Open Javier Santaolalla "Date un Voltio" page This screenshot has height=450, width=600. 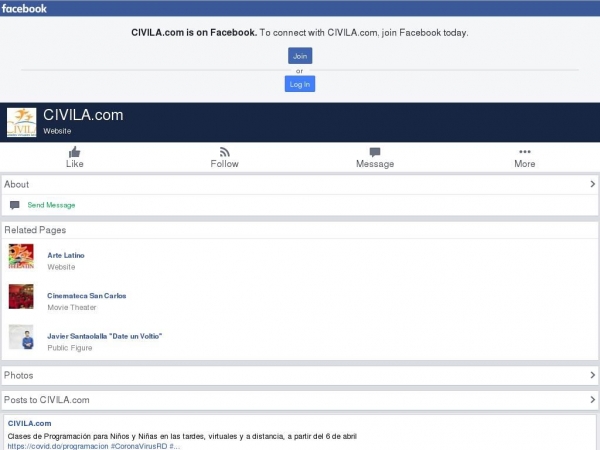[104, 336]
